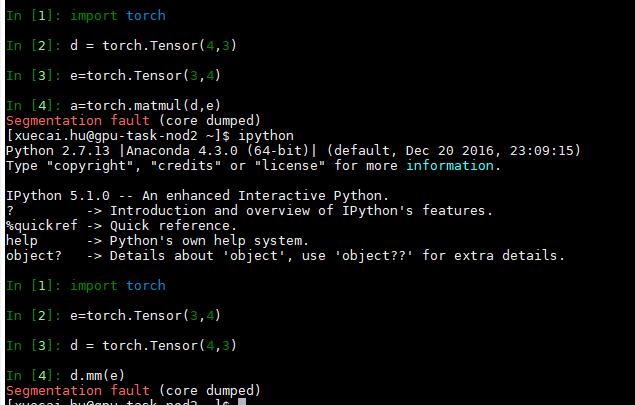
Task: Click the 'Anaconda 4.3.0 (64-bit)' text
Action: click(217, 151)
